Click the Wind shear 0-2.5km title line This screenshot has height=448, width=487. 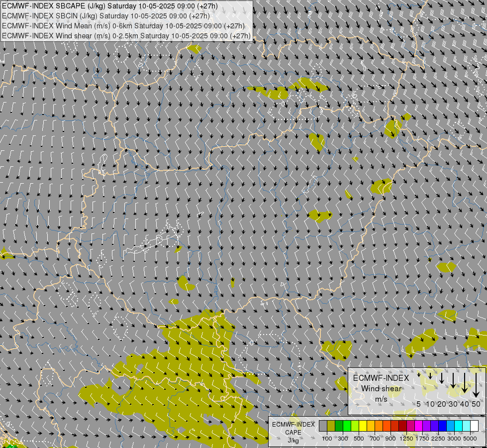point(126,36)
